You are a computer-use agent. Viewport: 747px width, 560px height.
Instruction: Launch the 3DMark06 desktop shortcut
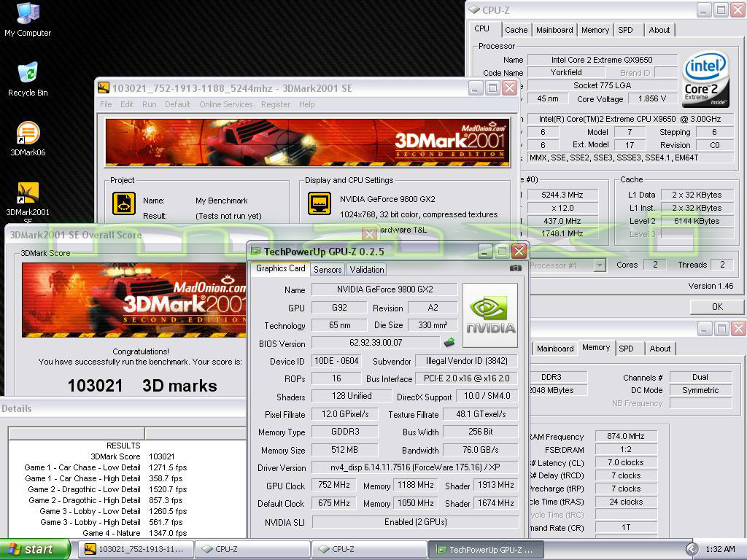[28, 139]
